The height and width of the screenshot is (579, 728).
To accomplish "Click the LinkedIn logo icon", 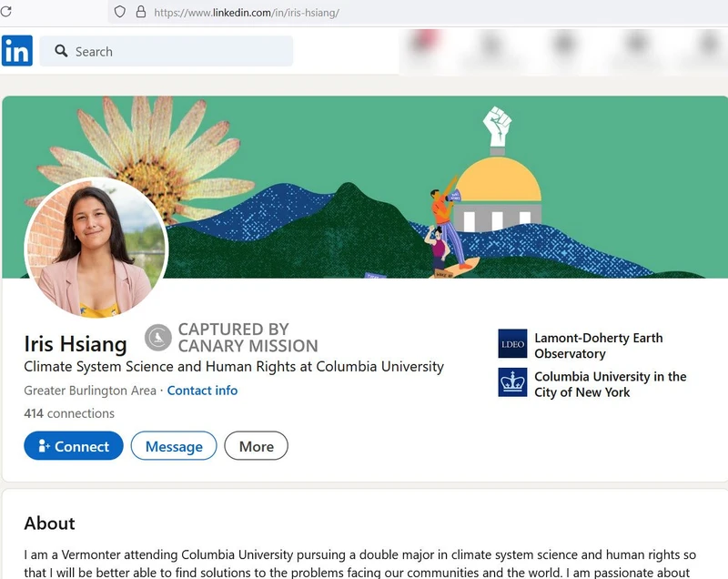I will point(16,51).
